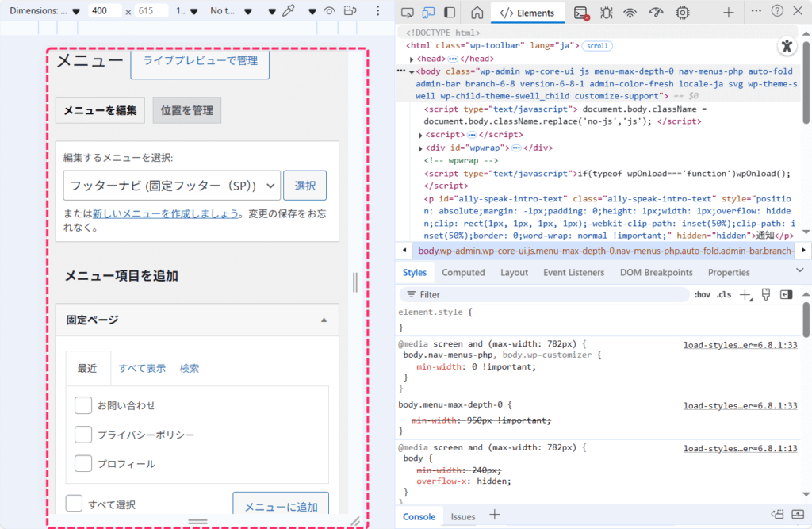Open the 検索 pages tab
Image resolution: width=812 pixels, height=529 pixels.
click(190, 368)
